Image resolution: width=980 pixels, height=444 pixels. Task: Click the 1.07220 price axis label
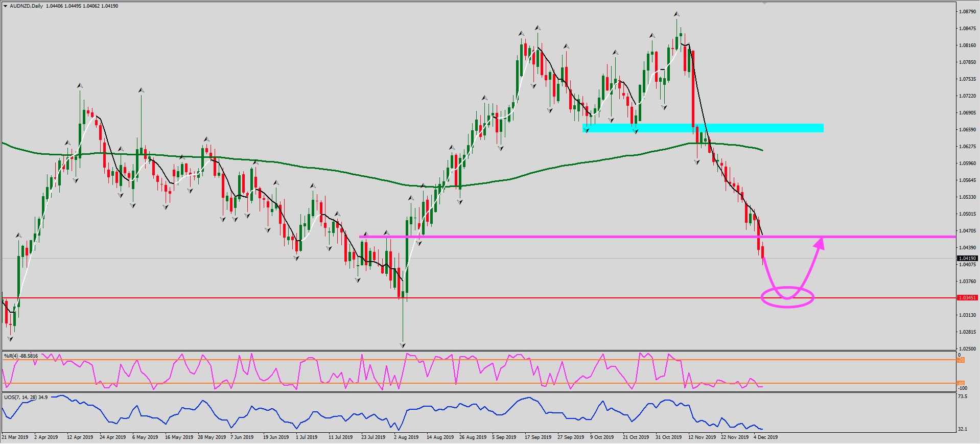point(967,96)
